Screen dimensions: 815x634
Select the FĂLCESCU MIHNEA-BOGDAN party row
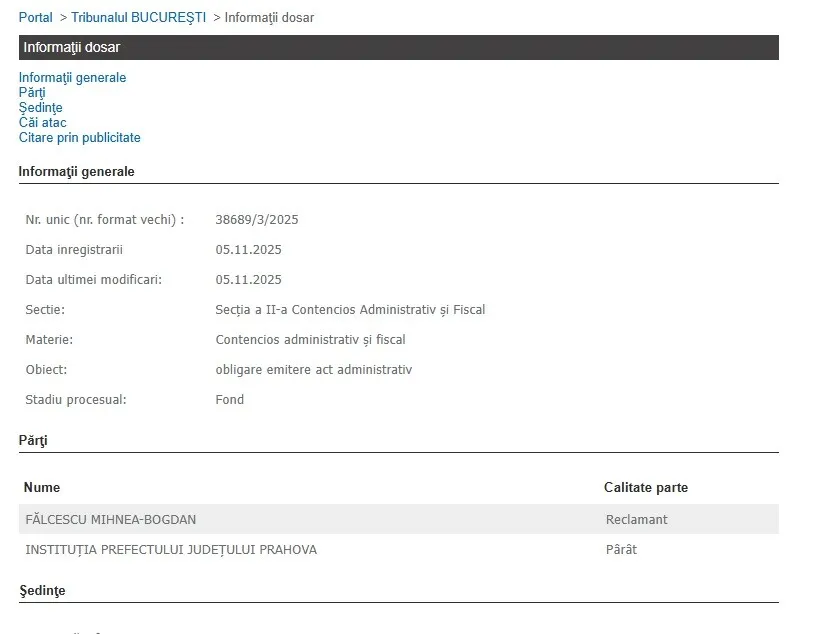point(110,520)
